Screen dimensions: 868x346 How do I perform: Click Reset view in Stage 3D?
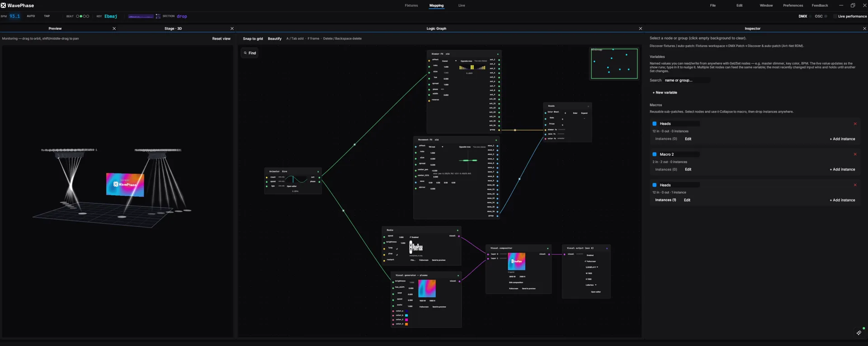tap(221, 39)
